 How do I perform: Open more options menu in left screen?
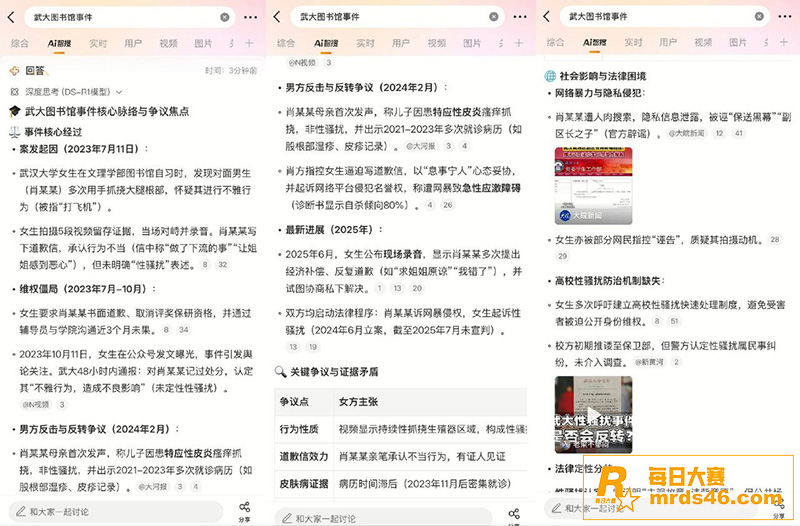click(251, 17)
